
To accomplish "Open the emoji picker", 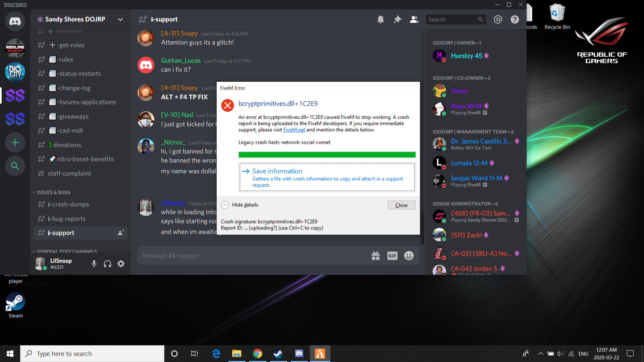I will [409, 255].
